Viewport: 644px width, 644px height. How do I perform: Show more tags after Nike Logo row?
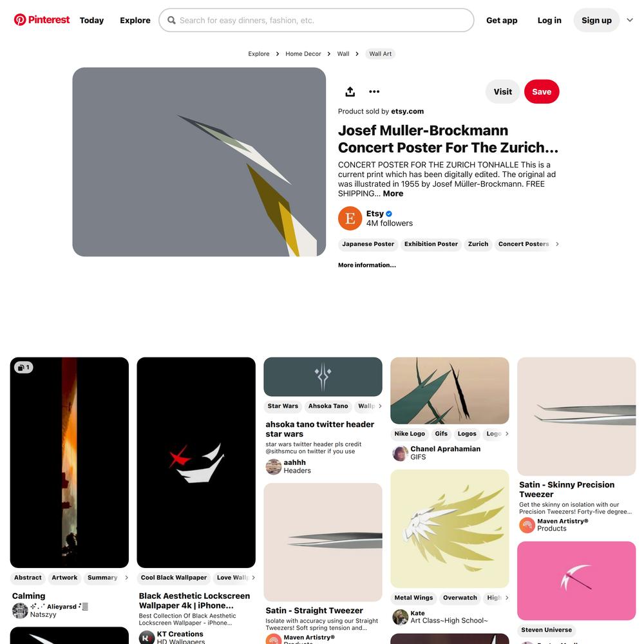click(x=507, y=433)
